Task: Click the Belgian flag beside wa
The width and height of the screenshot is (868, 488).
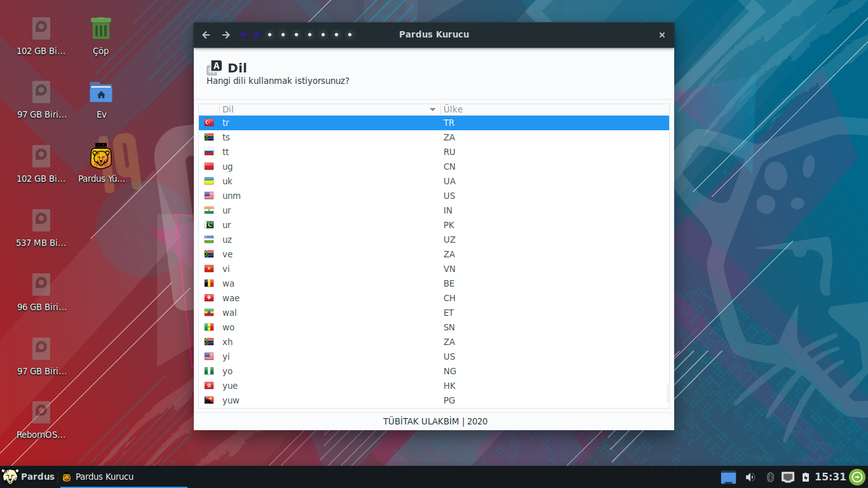Action: tap(209, 283)
